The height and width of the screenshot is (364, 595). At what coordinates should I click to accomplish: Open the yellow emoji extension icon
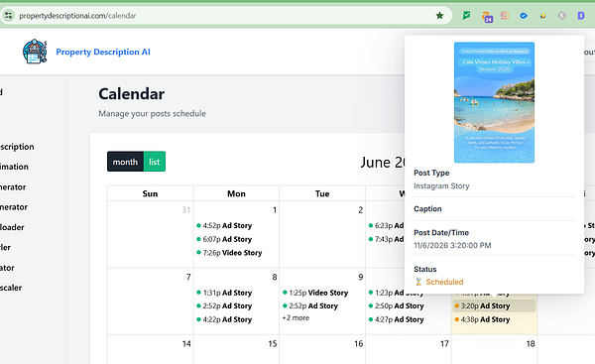pos(543,16)
